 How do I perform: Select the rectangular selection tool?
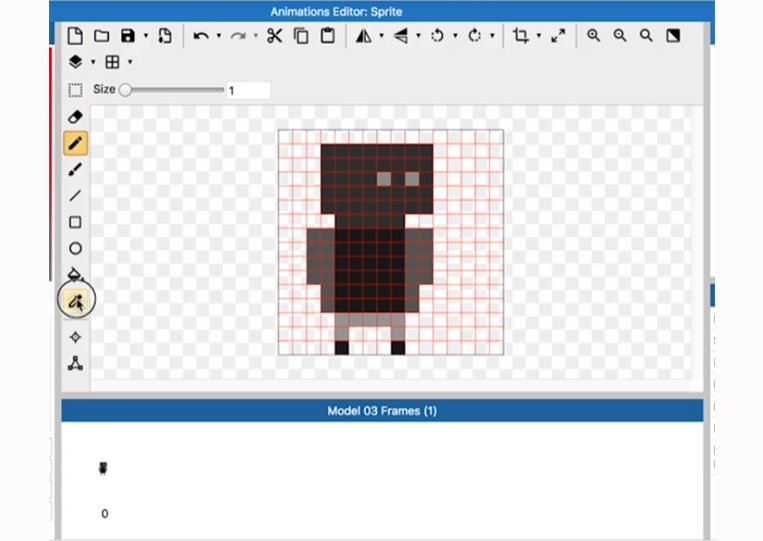[75, 90]
